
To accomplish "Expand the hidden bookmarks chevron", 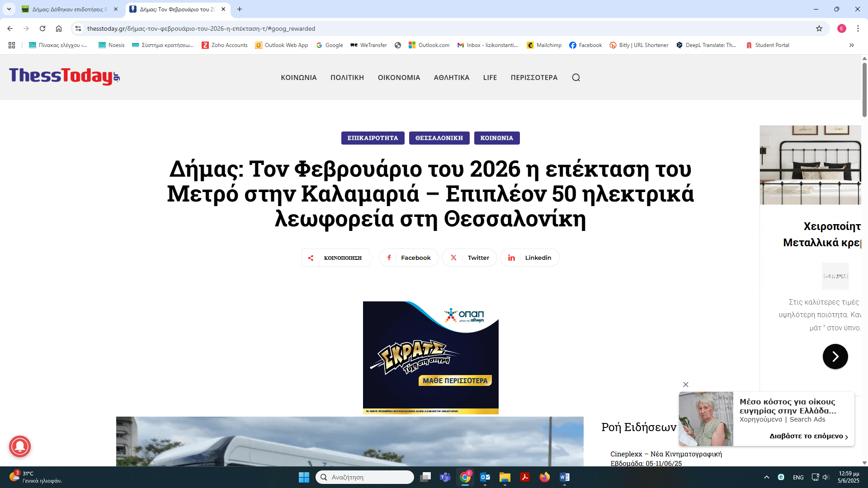I will [851, 45].
